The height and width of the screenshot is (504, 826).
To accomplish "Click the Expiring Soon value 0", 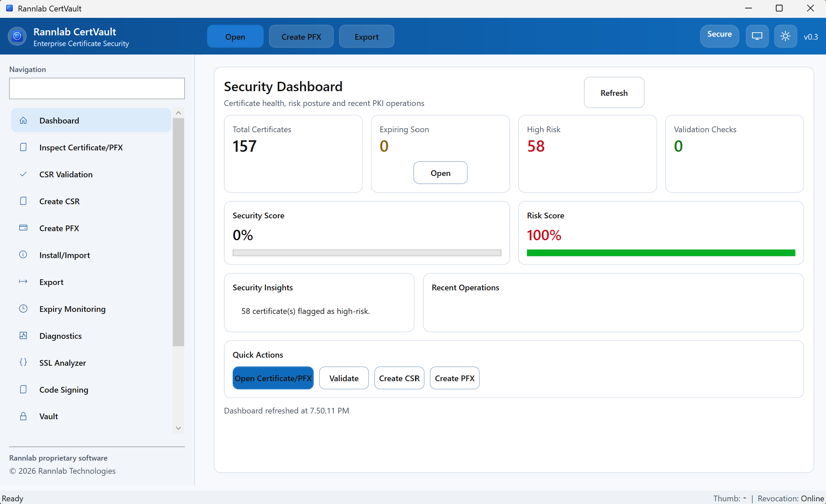I will (384, 146).
